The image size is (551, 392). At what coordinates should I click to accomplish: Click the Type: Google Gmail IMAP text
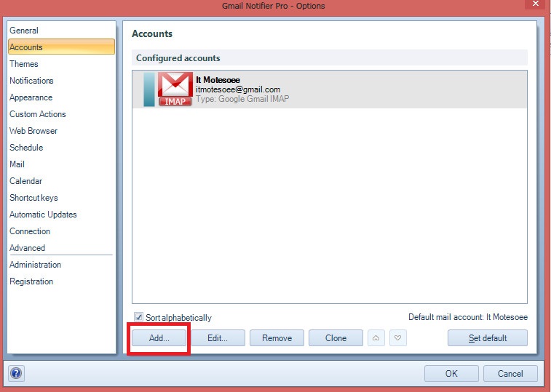coord(242,99)
